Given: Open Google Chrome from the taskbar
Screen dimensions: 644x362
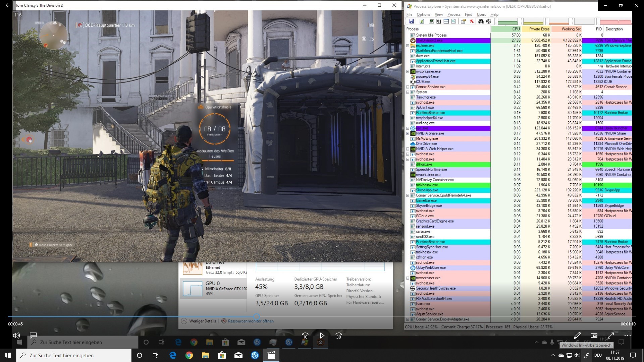Looking at the screenshot, I should coord(189,355).
